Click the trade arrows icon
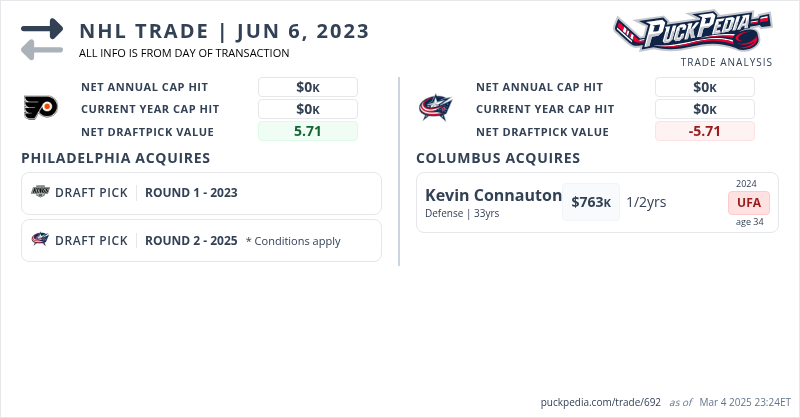The height and width of the screenshot is (418, 800). pos(42,39)
